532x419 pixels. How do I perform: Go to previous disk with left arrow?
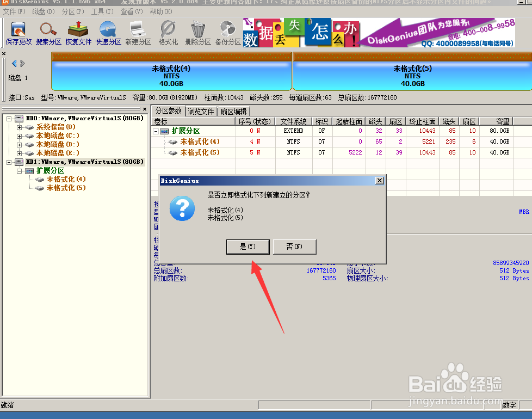14,64
